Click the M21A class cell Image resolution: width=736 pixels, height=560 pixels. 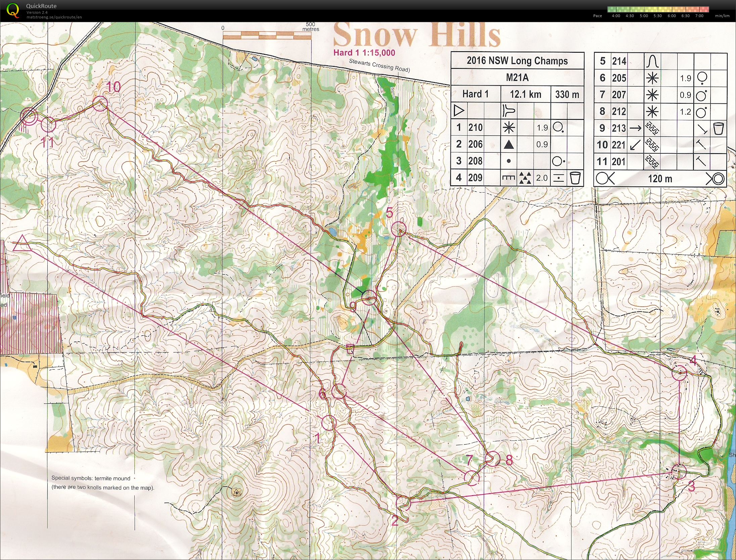[517, 78]
